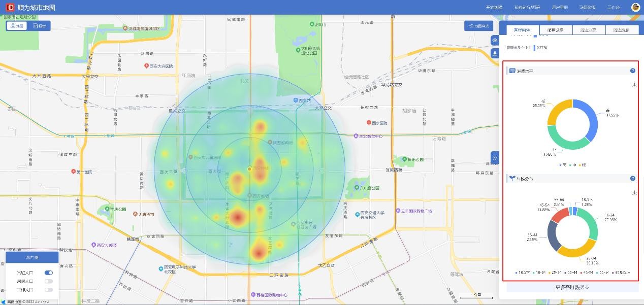
Task: Open 地图样式 map style dropdown
Action: [479, 26]
